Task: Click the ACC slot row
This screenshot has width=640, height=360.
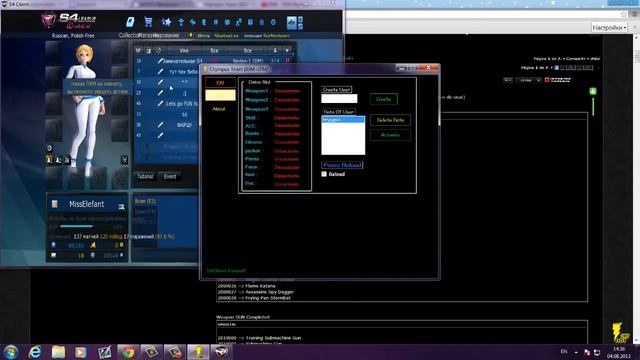Action: [x=273, y=126]
